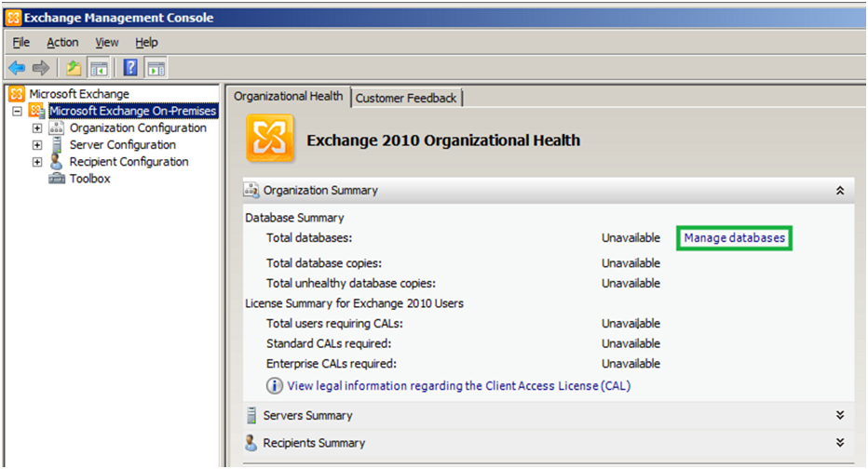Click the 'Total users requiring CALs:' label
This screenshot has width=868, height=469.
click(x=334, y=324)
